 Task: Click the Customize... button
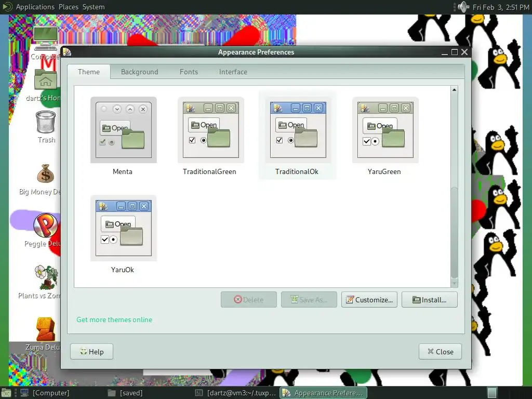[369, 300]
